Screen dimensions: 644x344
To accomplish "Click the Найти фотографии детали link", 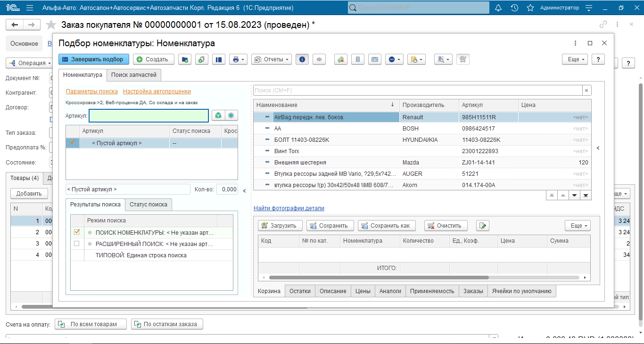I will [x=289, y=208].
